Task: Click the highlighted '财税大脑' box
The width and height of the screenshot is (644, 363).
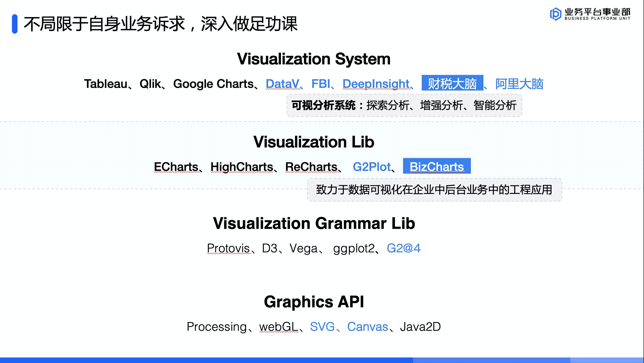Action: pos(452,83)
